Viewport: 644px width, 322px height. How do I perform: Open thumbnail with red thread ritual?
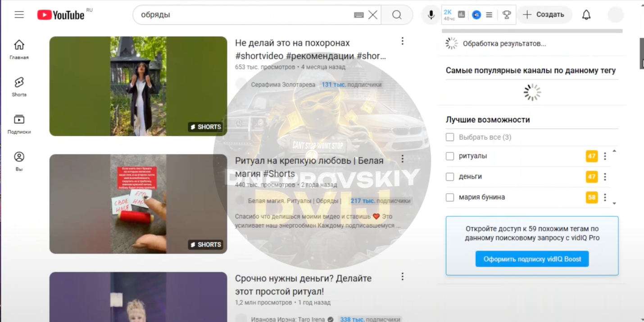[138, 204]
